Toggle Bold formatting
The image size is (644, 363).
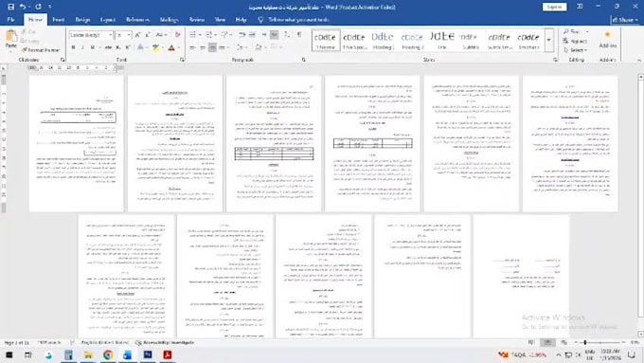pos(74,47)
